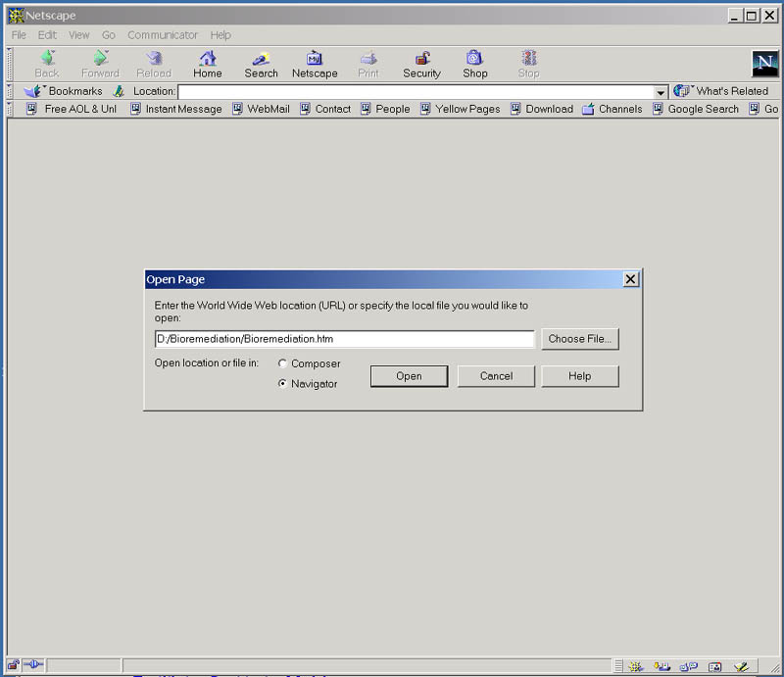Open the Free AOL & Unl bookmark
The image size is (784, 677).
[x=72, y=109]
